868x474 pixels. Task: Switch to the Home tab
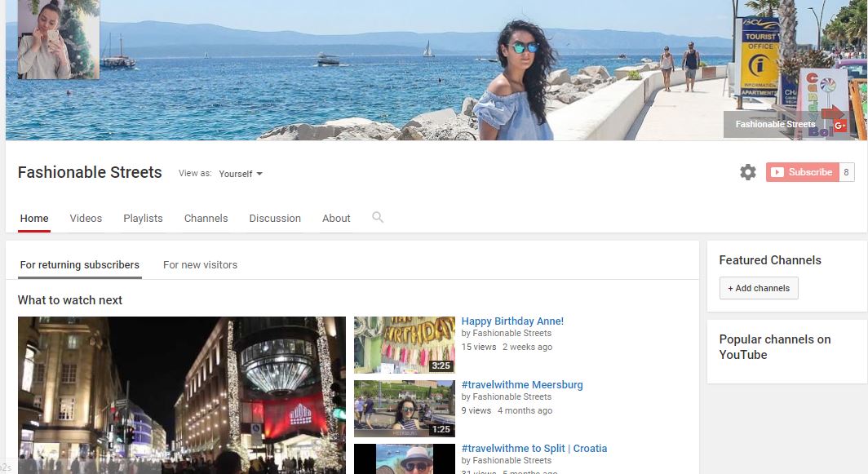[34, 218]
